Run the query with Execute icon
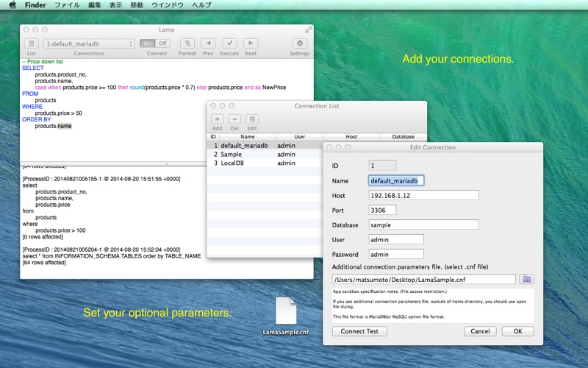 [x=229, y=43]
